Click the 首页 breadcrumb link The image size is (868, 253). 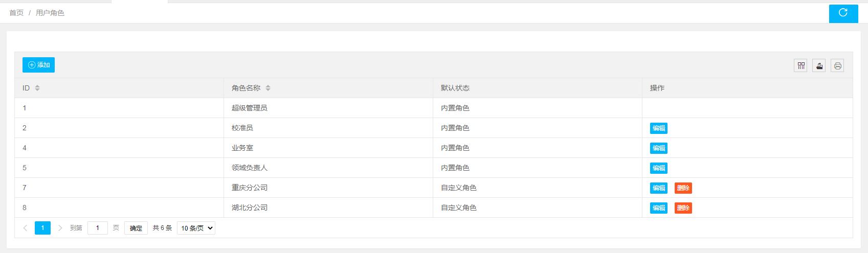[16, 13]
